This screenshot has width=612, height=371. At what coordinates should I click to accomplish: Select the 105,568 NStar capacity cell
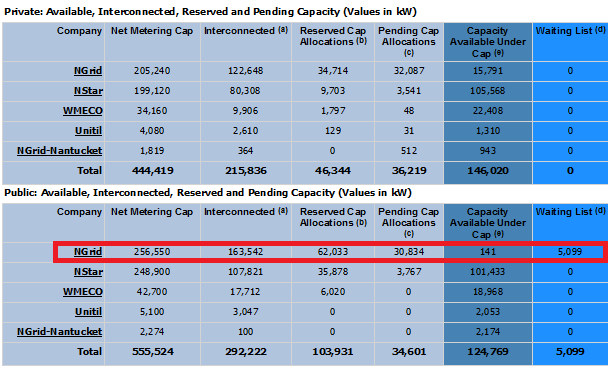coord(488,91)
